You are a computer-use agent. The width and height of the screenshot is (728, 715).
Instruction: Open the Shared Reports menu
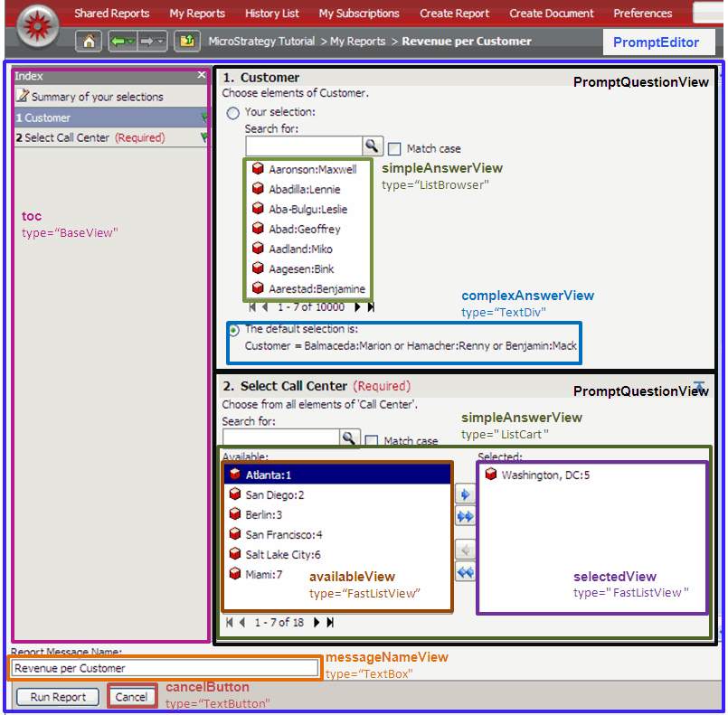113,14
